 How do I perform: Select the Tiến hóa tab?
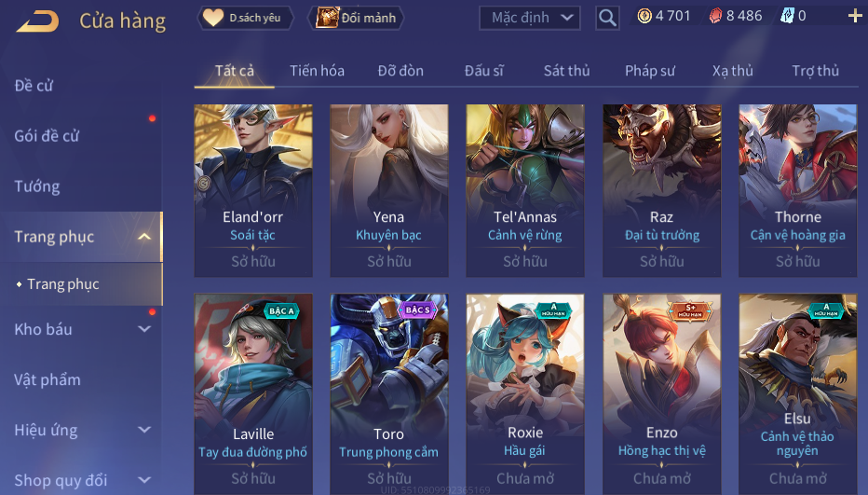[x=318, y=71]
